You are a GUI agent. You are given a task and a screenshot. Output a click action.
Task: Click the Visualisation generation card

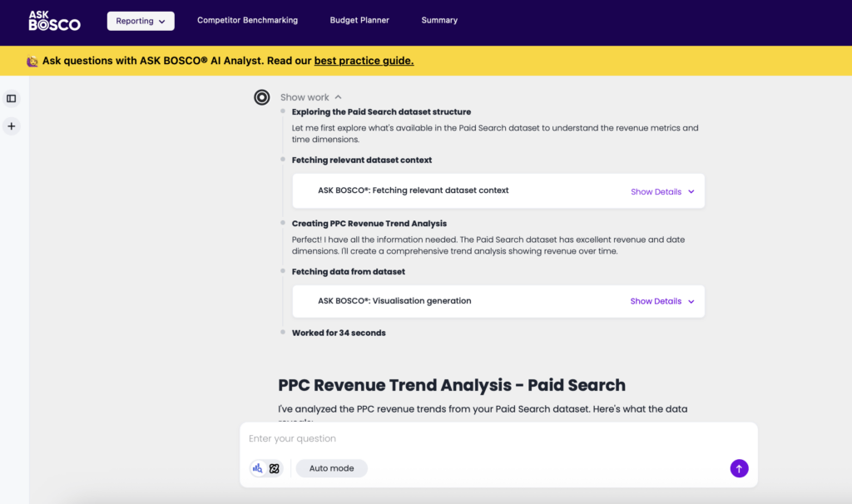click(449, 301)
